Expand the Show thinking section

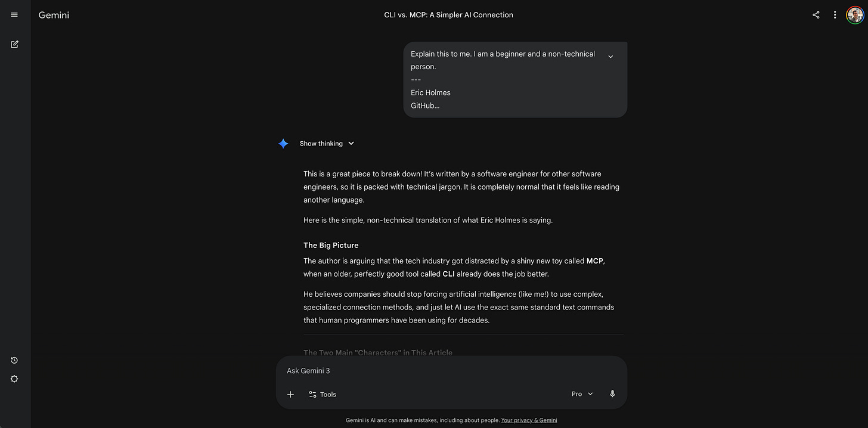327,143
